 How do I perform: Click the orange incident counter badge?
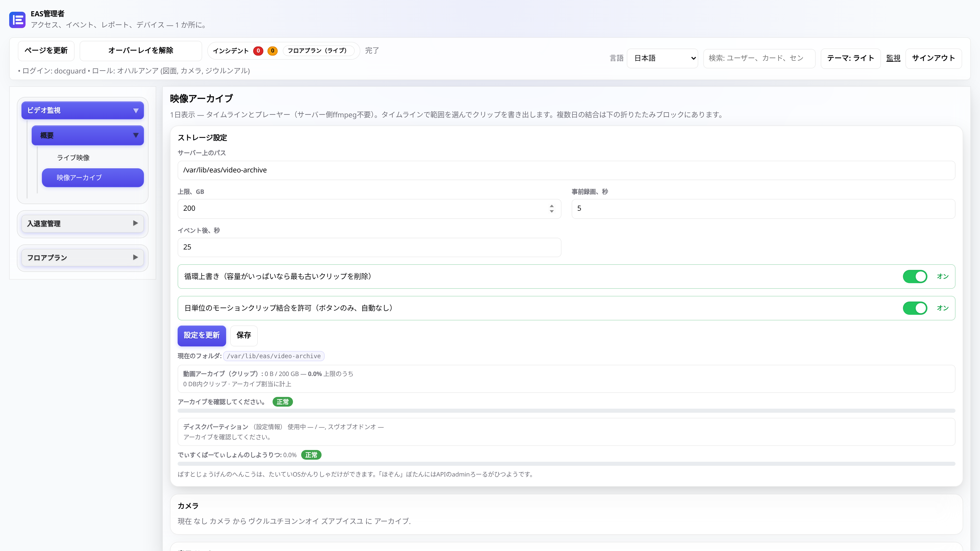point(272,51)
